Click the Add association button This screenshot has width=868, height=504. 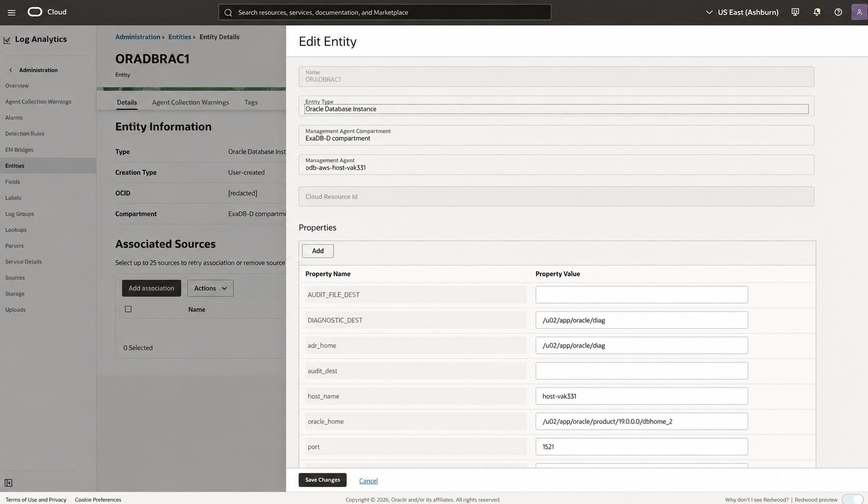tap(151, 288)
